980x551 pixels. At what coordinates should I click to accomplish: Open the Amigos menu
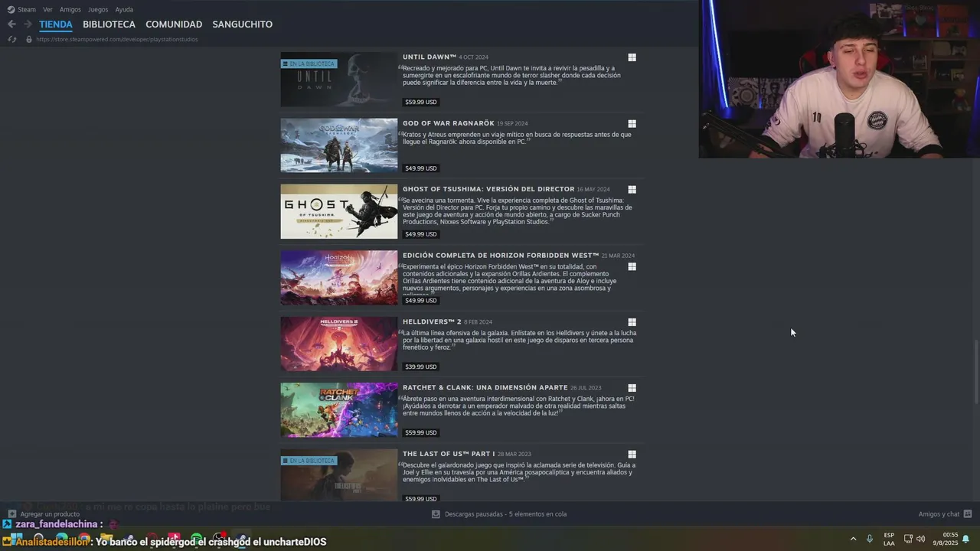[70, 9]
